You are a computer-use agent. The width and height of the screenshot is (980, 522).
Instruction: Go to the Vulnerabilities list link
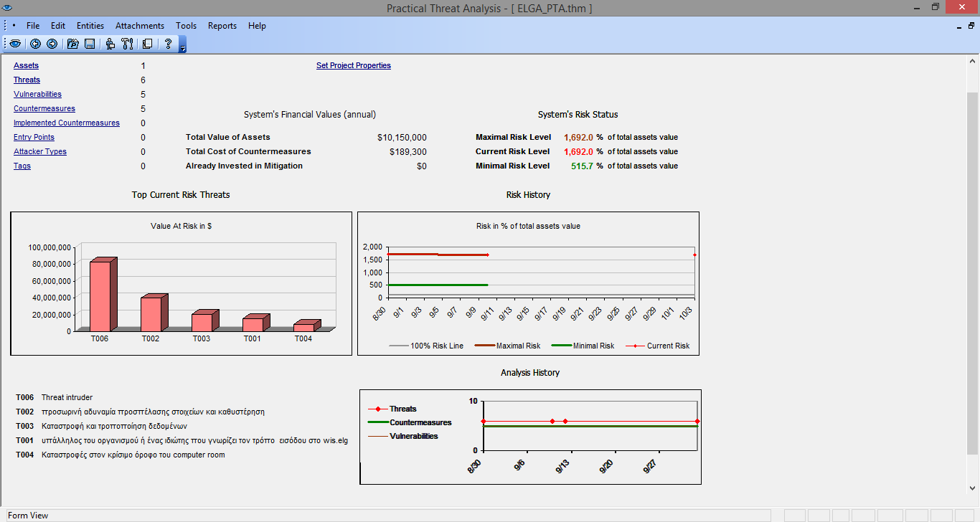click(x=38, y=94)
